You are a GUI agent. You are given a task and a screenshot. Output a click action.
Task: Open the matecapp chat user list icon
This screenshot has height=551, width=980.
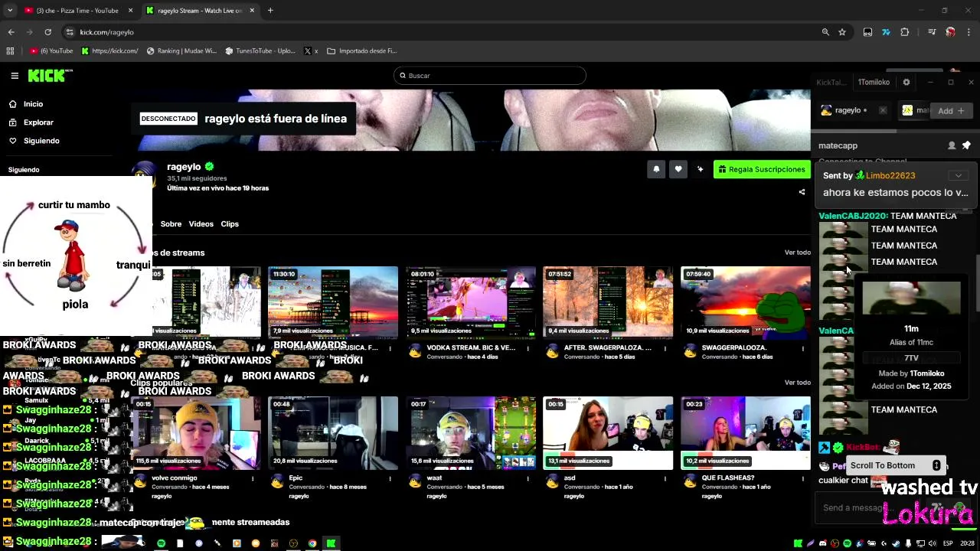(x=952, y=145)
